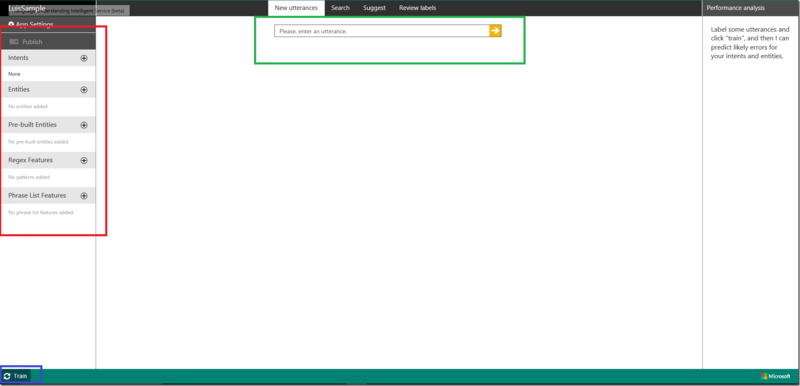Open the Review labels tab
Screen dimensions: 800x386
coord(417,8)
